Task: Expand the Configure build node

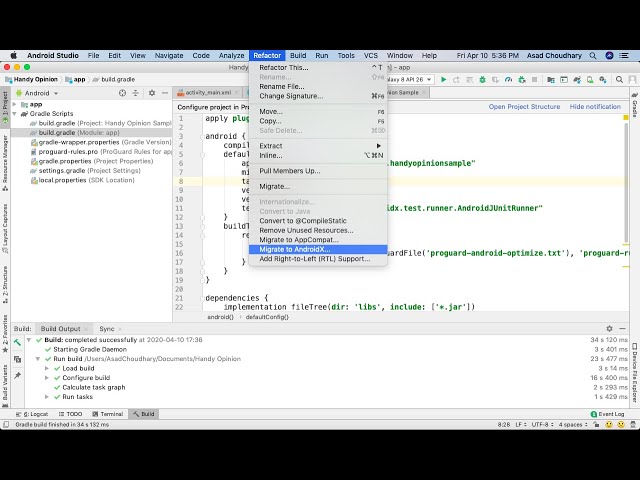Action: (47, 378)
